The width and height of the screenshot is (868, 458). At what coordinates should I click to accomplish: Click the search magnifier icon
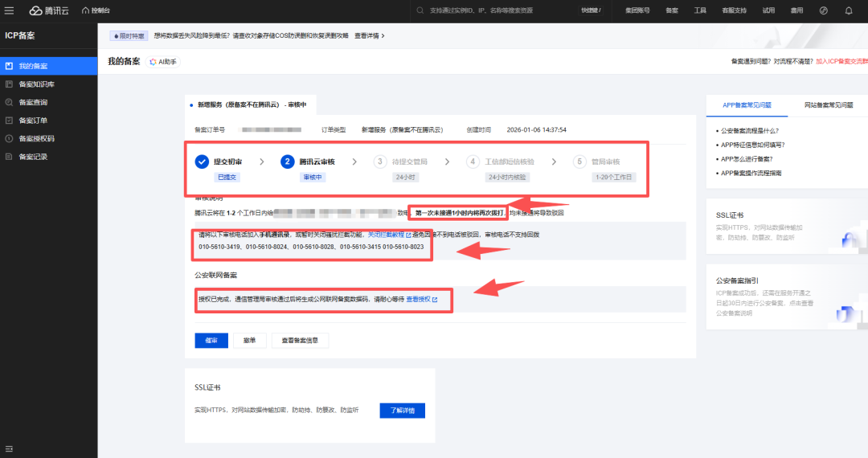(420, 10)
